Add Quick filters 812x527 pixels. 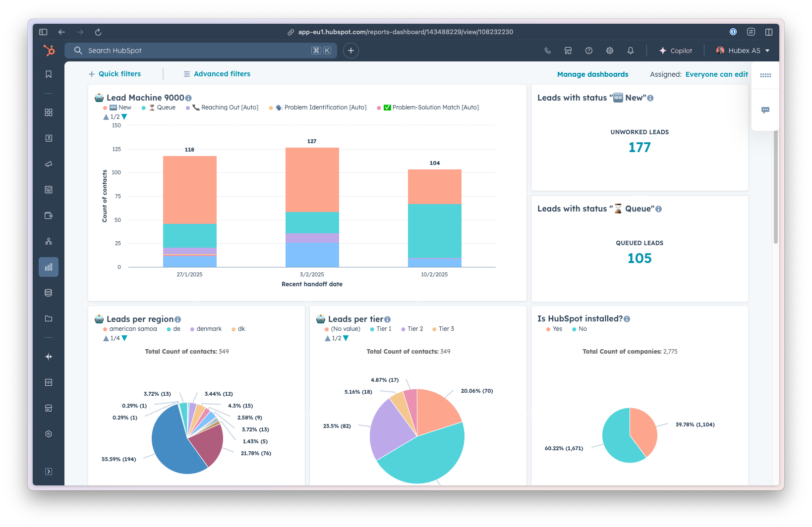click(x=115, y=74)
